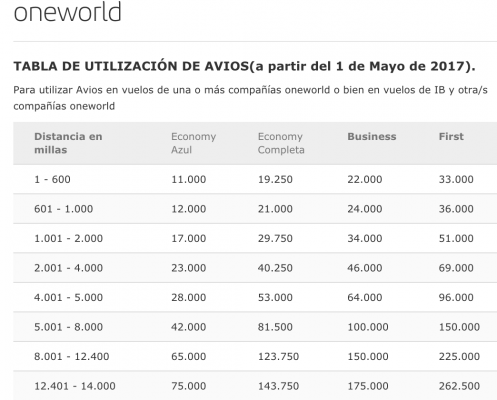Select the First column header
497x400 pixels.
451,137
